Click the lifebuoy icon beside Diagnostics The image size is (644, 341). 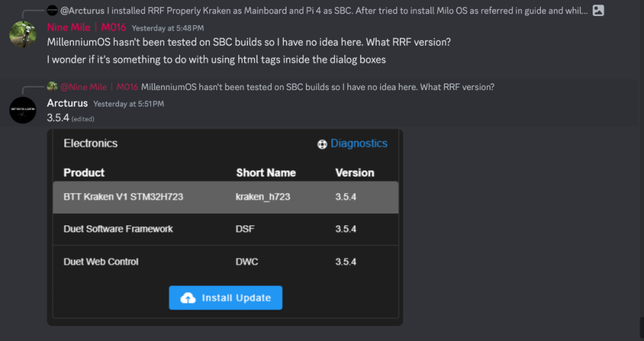tap(322, 144)
